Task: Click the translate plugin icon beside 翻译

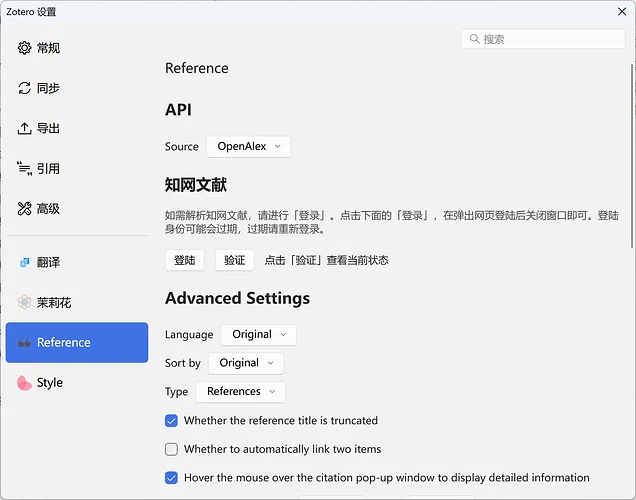Action: [24, 262]
